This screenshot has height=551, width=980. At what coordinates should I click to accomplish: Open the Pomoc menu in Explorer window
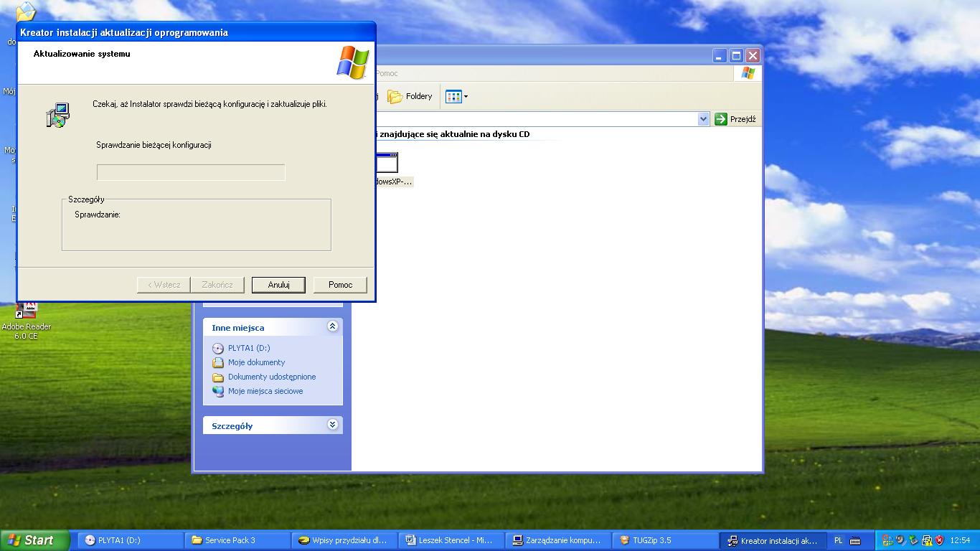coord(387,73)
